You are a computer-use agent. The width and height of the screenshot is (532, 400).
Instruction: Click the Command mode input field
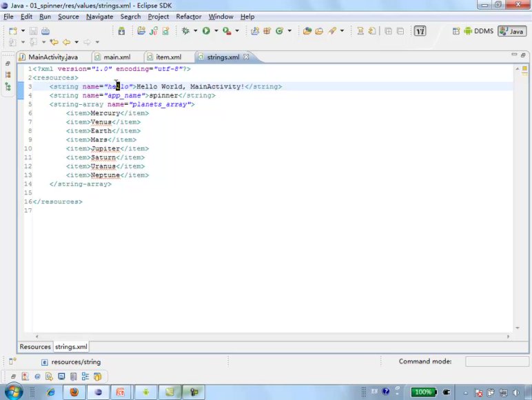[x=497, y=361]
